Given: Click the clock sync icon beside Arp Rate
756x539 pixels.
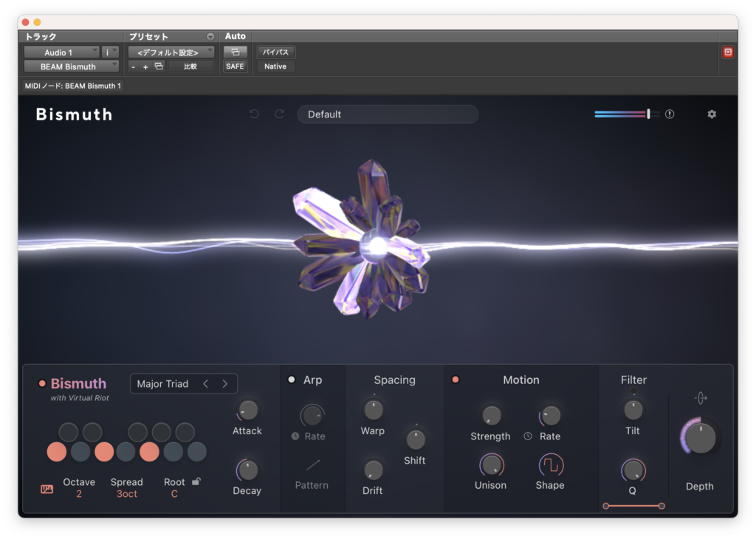Looking at the screenshot, I should (x=295, y=436).
